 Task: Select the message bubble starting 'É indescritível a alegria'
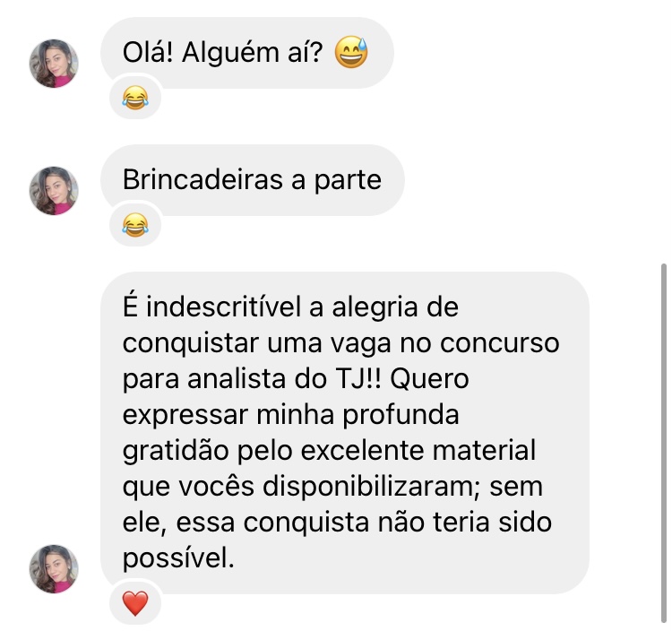345,433
